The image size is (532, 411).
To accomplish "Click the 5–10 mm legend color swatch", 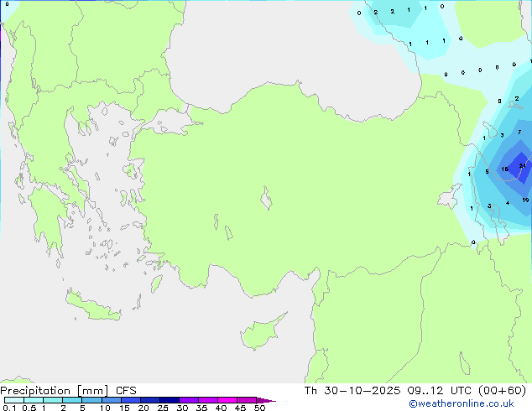I will point(91,400).
